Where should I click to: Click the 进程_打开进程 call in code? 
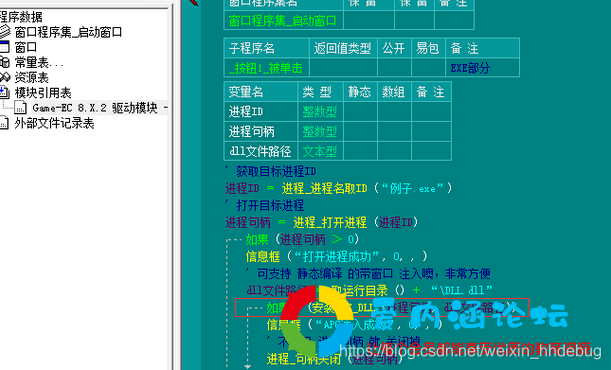330,222
